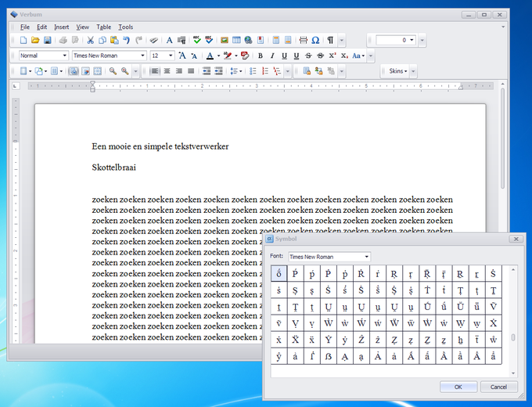This screenshot has height=407, width=532.
Task: Click the Undo arrow icon
Action: (126, 40)
